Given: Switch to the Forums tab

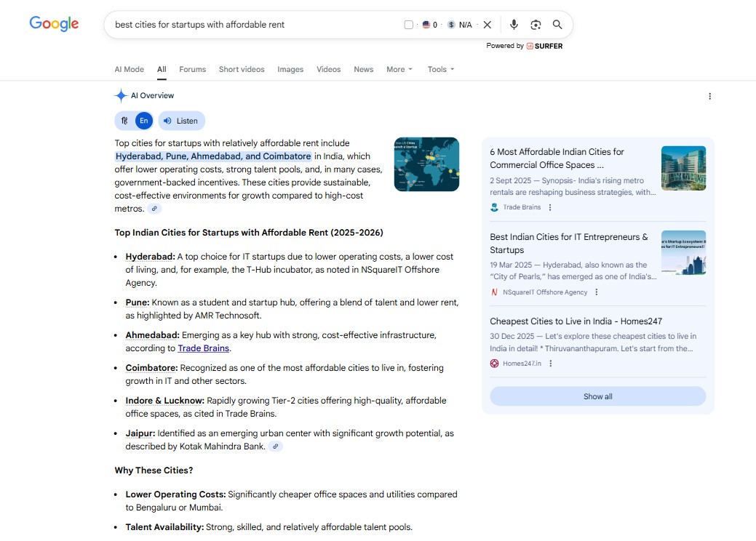Looking at the screenshot, I should pyautogui.click(x=192, y=69).
